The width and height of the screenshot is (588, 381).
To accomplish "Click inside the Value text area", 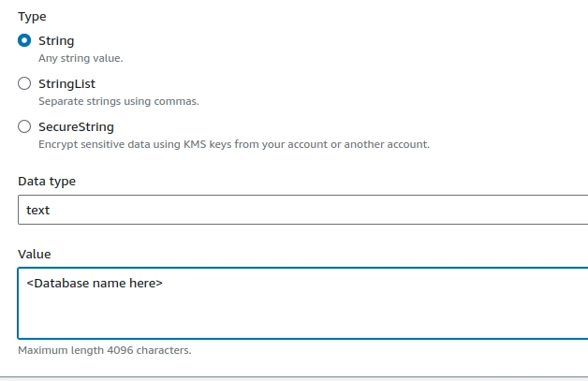I will click(x=303, y=303).
